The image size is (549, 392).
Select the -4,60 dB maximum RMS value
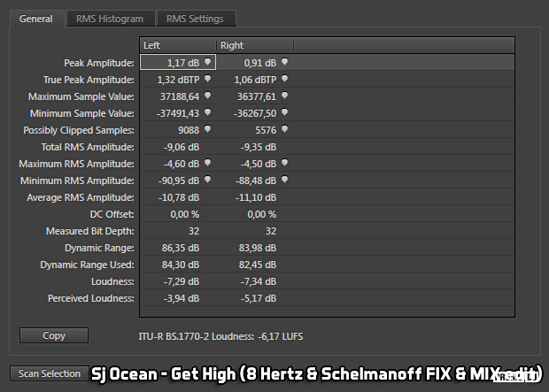pos(182,164)
